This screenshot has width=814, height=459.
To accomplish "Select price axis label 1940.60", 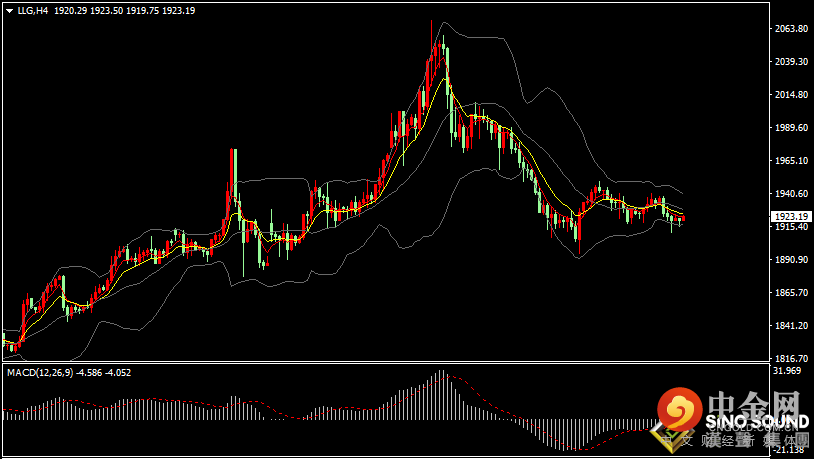I will [791, 194].
